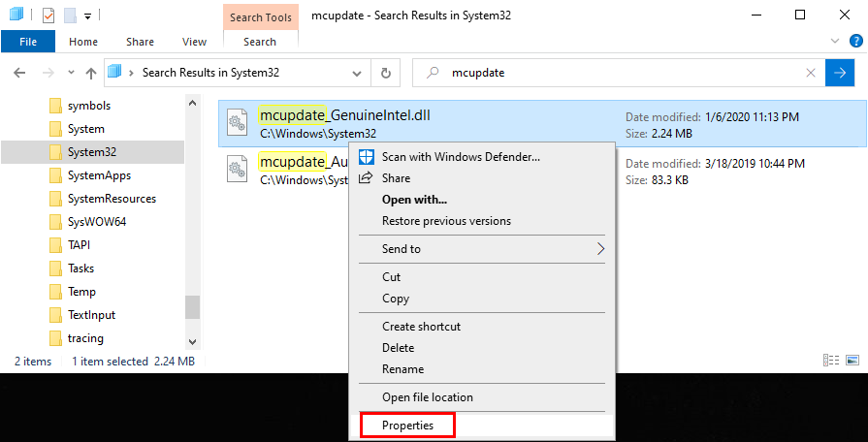
Task: Select the System32 folder in navigation pane
Action: point(92,152)
